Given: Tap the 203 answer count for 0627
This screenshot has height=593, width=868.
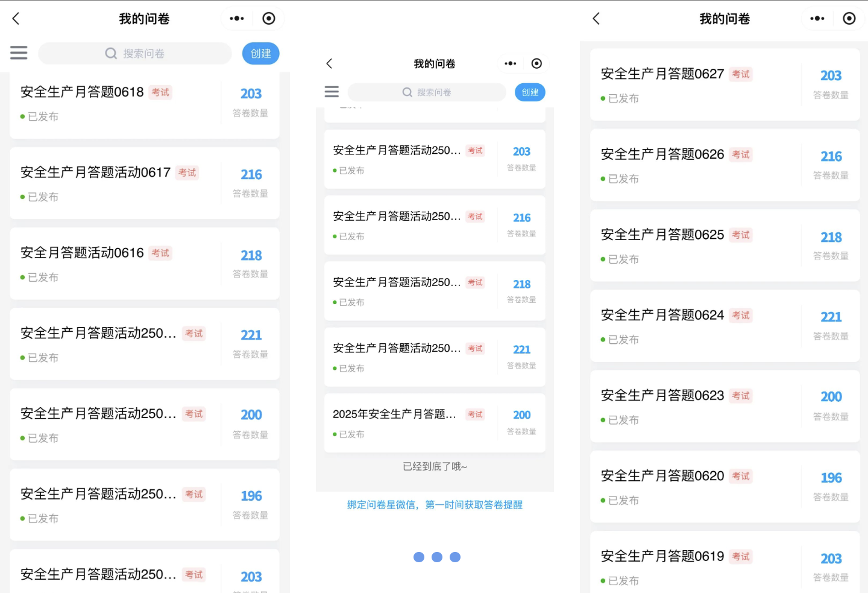Looking at the screenshot, I should click(x=831, y=75).
